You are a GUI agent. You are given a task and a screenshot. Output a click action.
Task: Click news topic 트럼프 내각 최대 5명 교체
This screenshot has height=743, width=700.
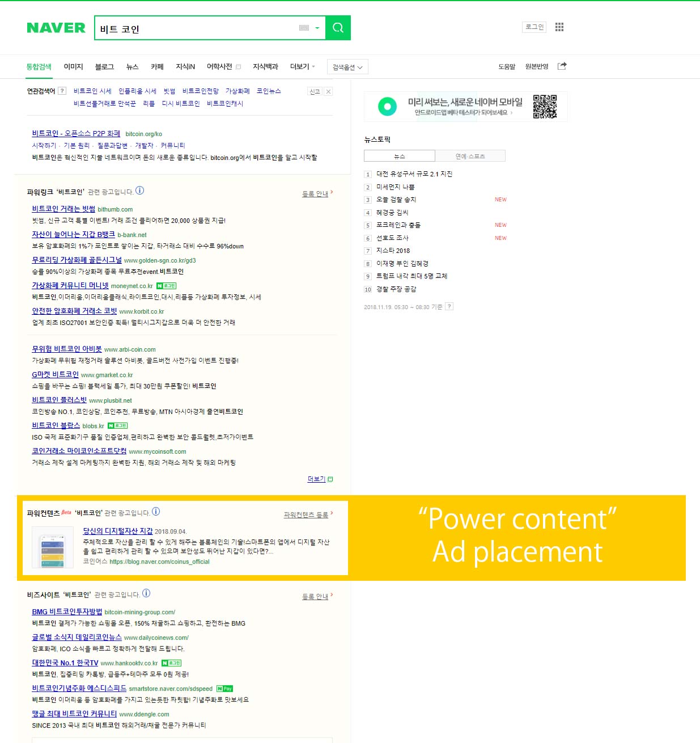(412, 276)
